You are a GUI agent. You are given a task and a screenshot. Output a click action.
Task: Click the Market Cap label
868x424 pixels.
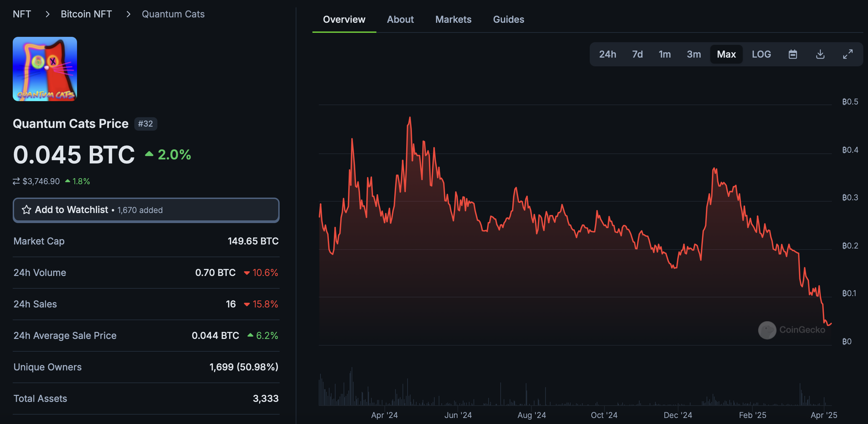39,241
